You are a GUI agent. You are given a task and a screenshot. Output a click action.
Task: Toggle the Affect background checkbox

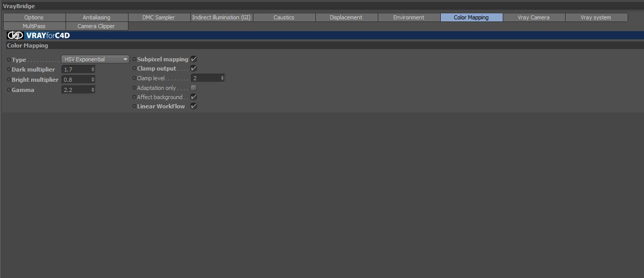[x=194, y=97]
